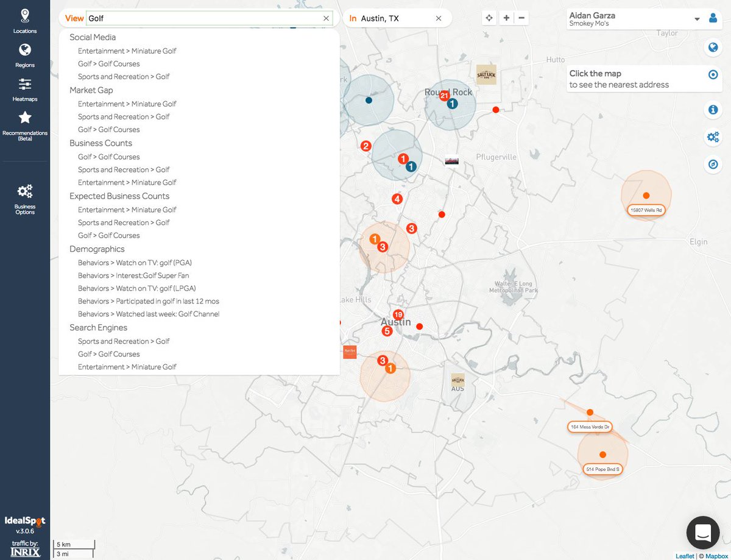Clear the Golf search with the X
Image resolution: width=731 pixels, height=560 pixels.
coord(326,18)
